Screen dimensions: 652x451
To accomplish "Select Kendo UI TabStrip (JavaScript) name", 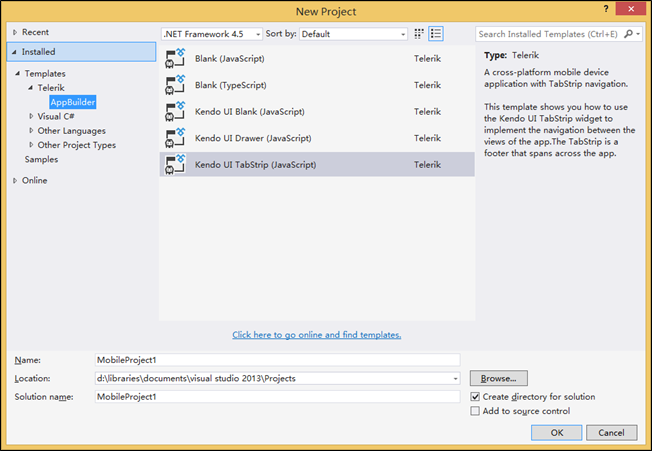I will [255, 165].
